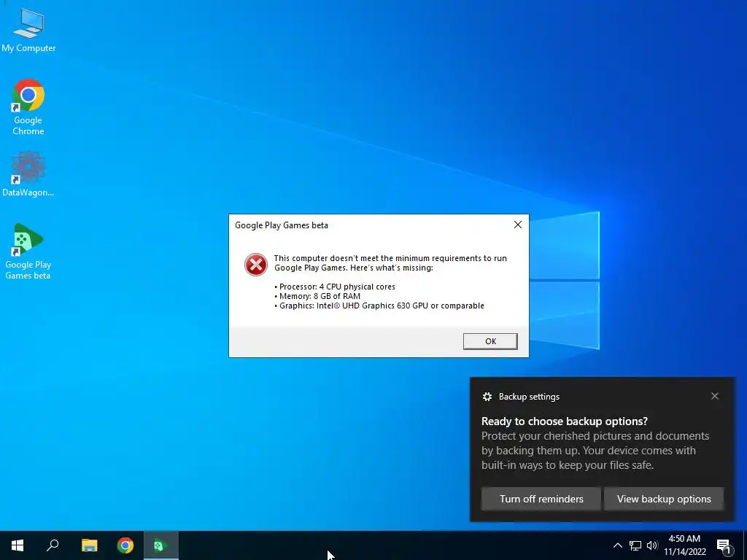
Task: Open the Action Center notifications icon
Action: click(724, 546)
